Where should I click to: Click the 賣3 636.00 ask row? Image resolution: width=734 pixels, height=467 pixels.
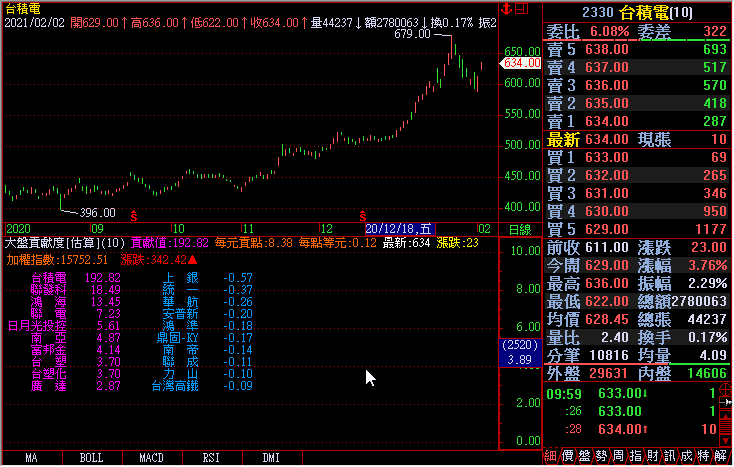coord(637,85)
